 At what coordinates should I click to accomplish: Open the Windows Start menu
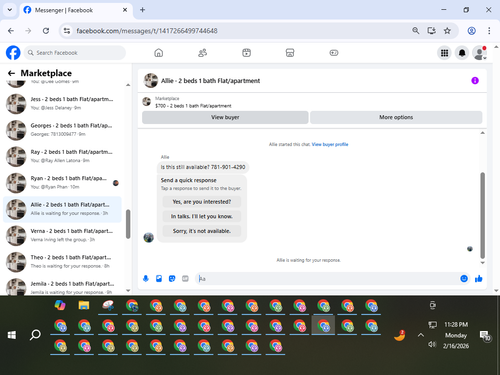pos(12,335)
